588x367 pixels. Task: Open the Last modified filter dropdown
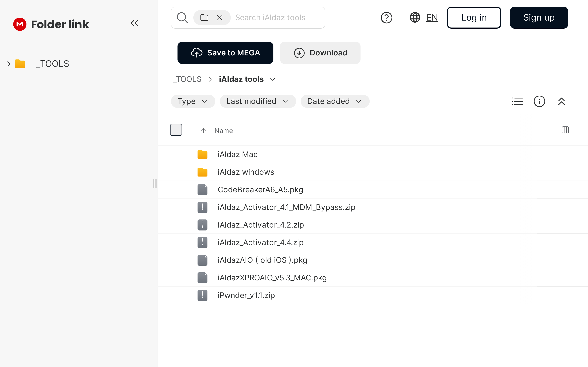click(x=258, y=101)
